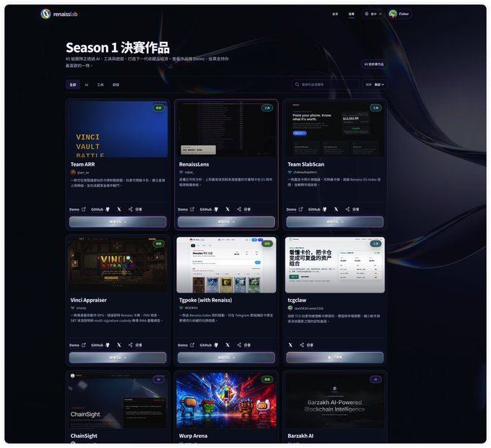Open Demo link on Team ARR card

(77, 210)
